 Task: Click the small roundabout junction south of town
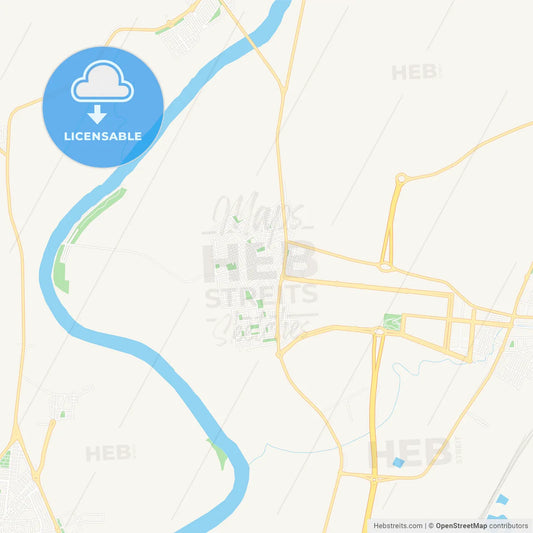(279, 355)
